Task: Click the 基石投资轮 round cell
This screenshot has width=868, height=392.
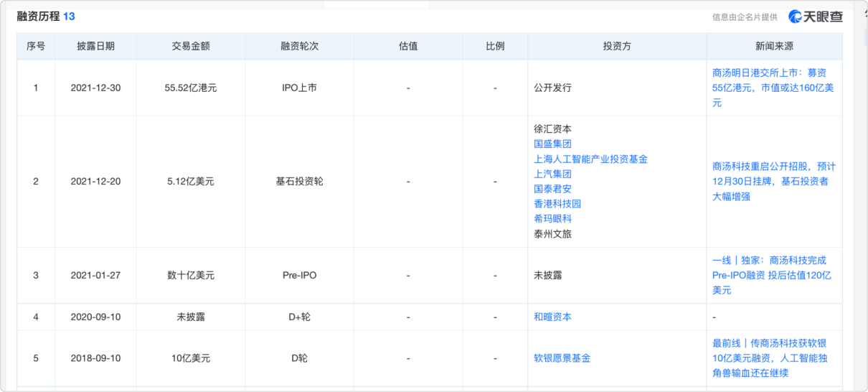Action: coord(299,181)
